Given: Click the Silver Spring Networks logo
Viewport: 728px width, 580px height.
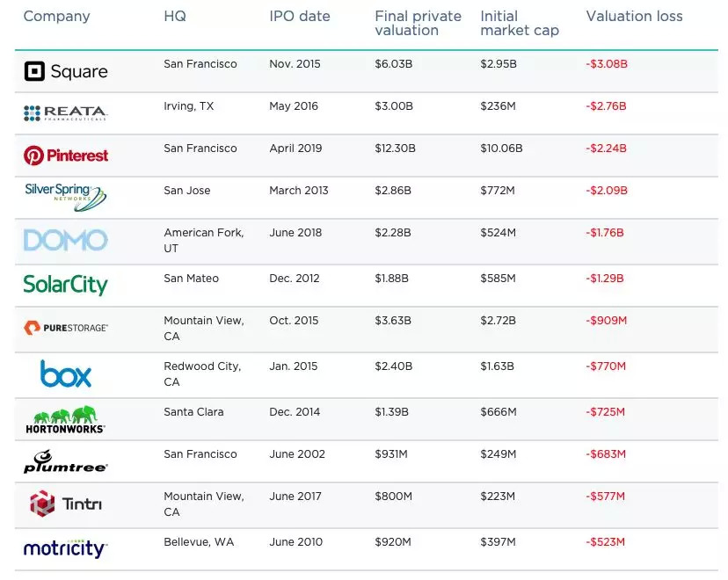Looking at the screenshot, I should (x=65, y=197).
